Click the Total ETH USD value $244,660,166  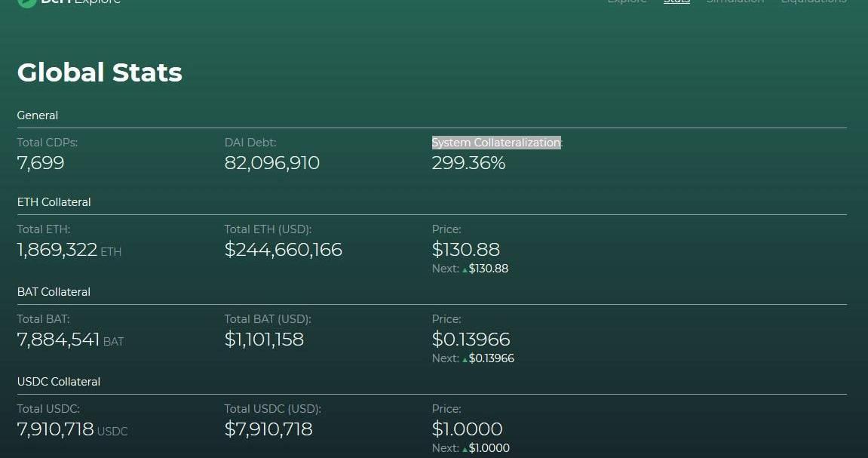[x=283, y=250]
